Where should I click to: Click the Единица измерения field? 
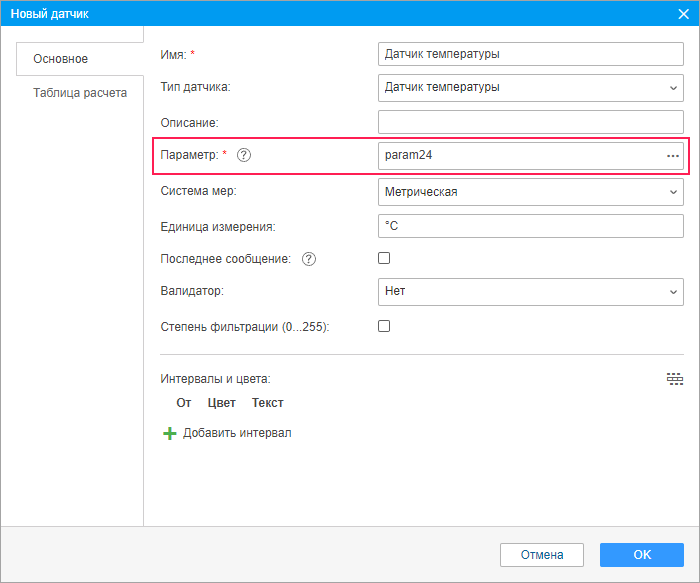[531, 226]
